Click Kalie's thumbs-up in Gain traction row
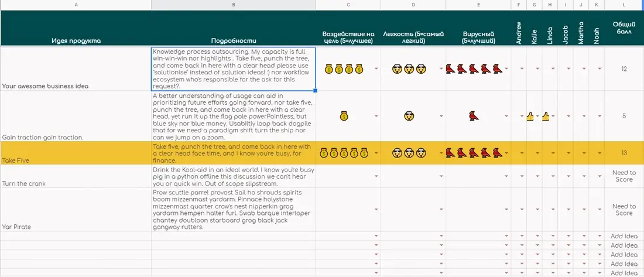 tap(532, 117)
